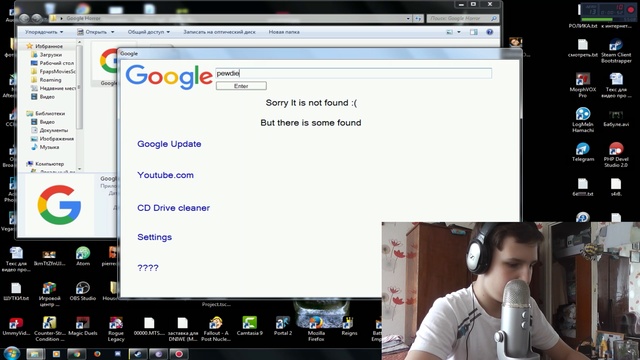Open the UmmyVideo desktop shortcut

pos(16,327)
